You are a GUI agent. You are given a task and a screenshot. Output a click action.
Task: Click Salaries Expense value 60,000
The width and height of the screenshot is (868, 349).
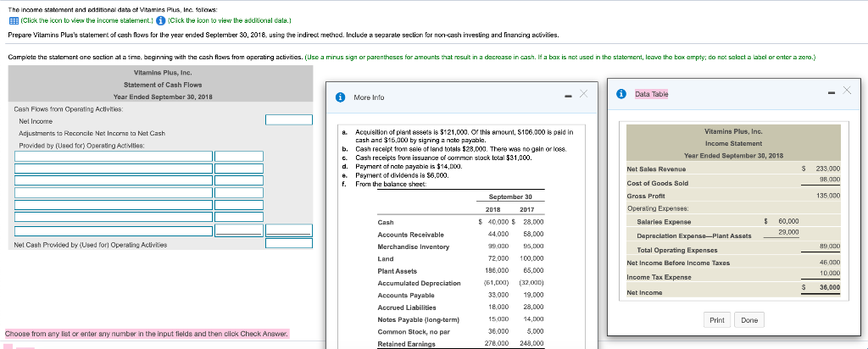[788, 221]
